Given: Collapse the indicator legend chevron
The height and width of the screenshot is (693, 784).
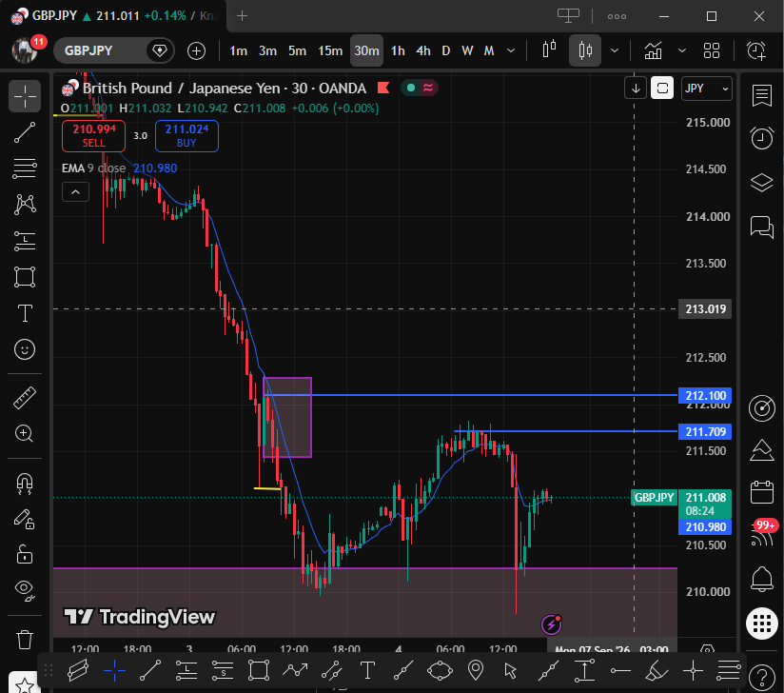Looking at the screenshot, I should coord(75,191).
